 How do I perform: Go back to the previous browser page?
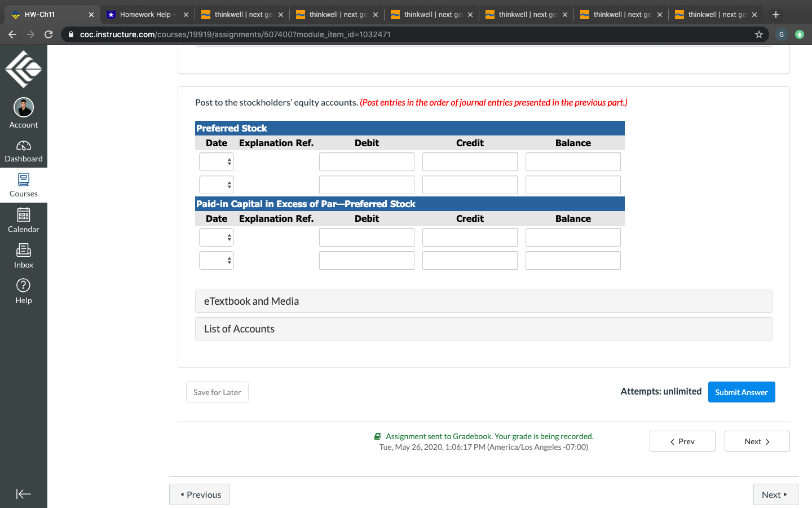12,34
